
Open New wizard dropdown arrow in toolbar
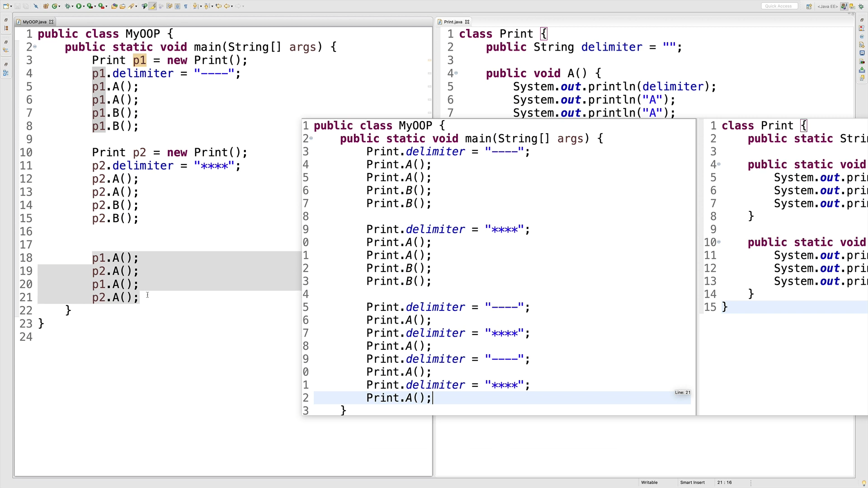point(11,6)
